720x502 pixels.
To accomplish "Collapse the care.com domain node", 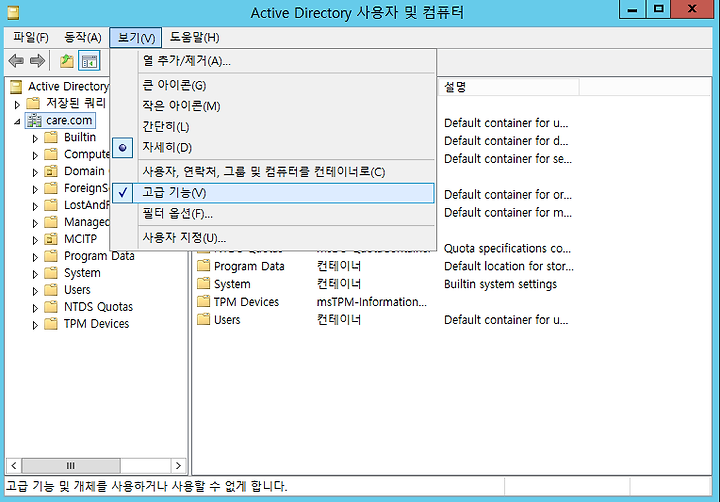I will click(x=17, y=122).
